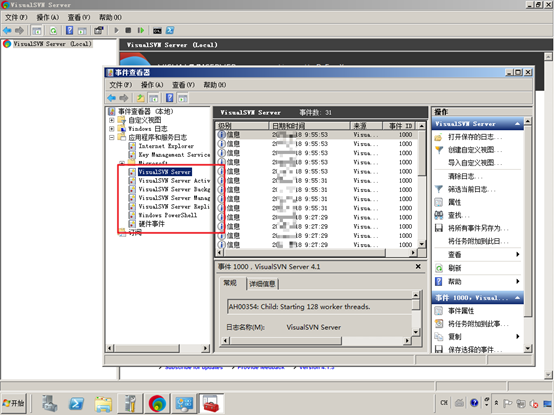
Task: Click PowerShell icon in VisualSVN toolbar
Action: click(x=170, y=30)
